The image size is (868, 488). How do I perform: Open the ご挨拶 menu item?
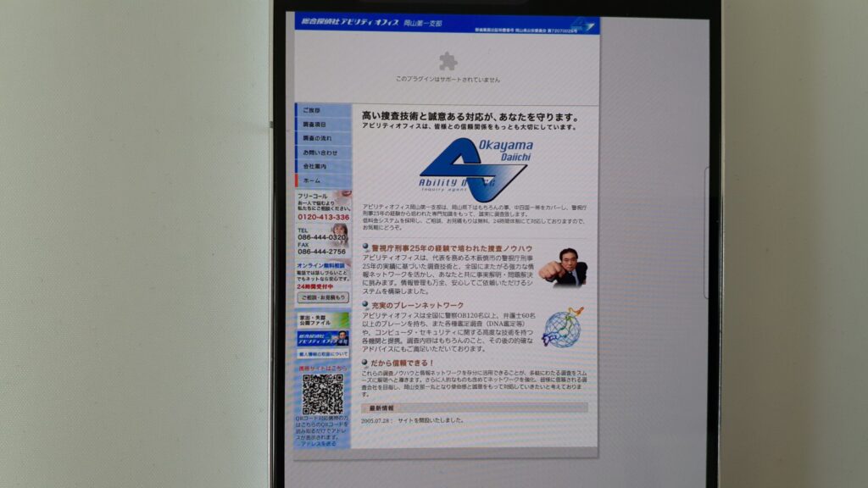323,110
